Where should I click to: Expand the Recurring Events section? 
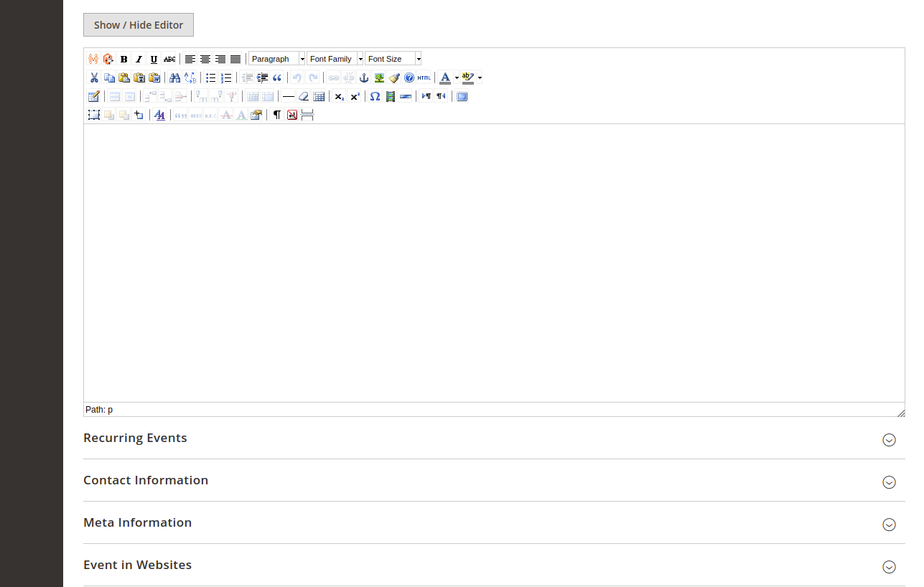click(888, 440)
